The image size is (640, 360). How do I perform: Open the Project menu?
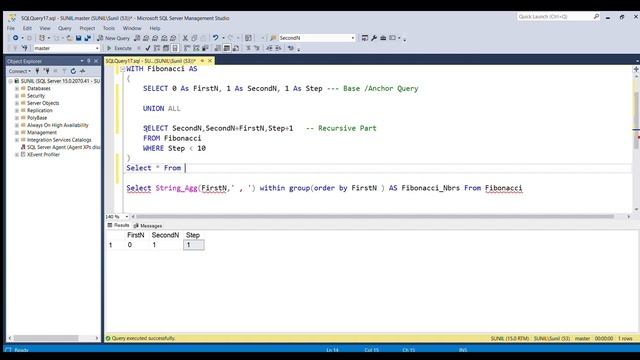tap(87, 28)
